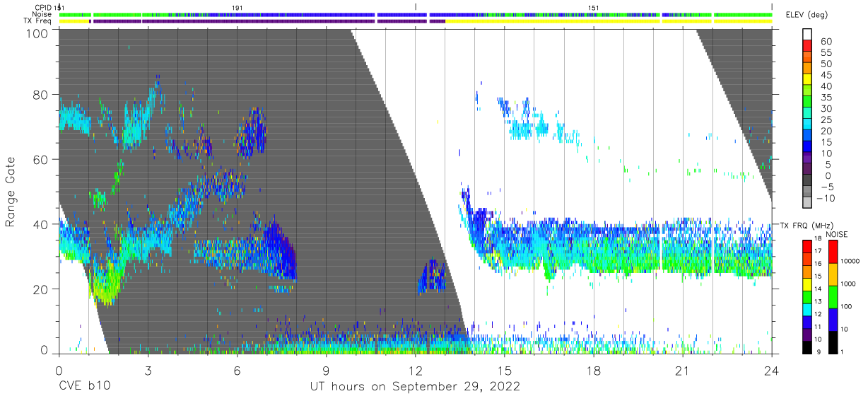This screenshot has height=401, width=868.
Task: Click the 'Noise' row label above plot
Action: [42, 13]
